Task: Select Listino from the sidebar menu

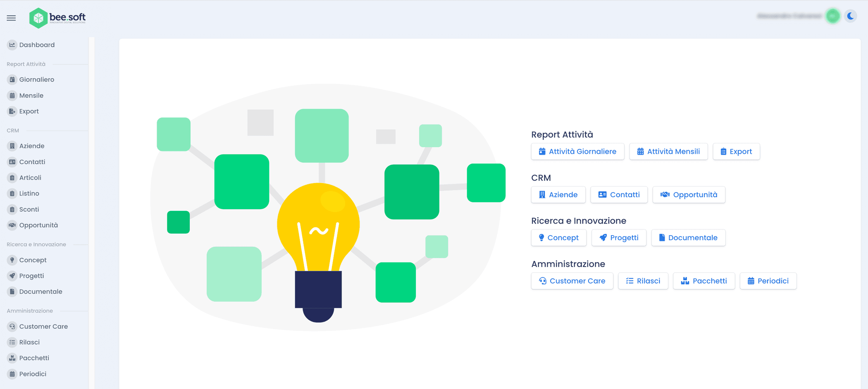Action: click(29, 193)
